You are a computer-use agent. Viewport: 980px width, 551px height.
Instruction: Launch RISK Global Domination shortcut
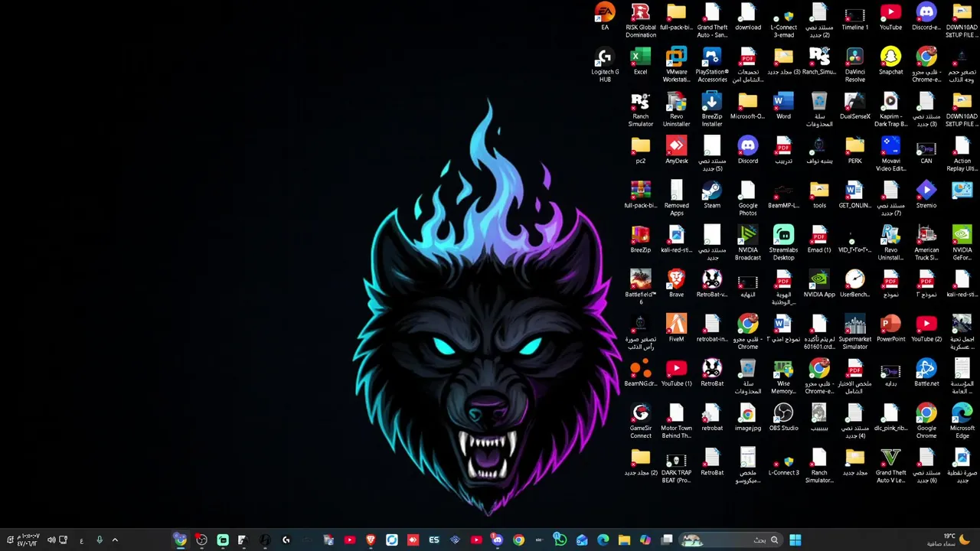coord(641,21)
